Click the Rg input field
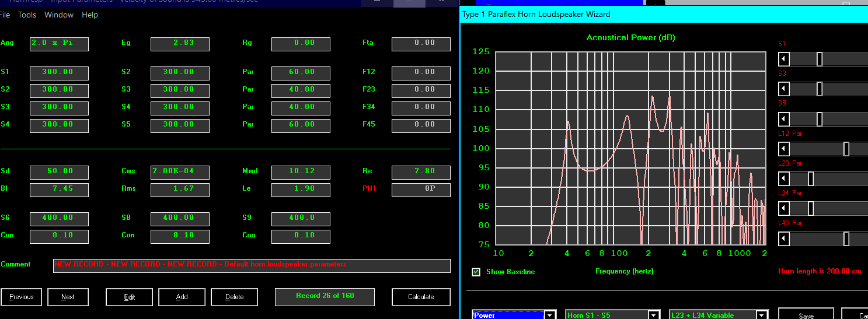The width and height of the screenshot is (868, 319). pyautogui.click(x=301, y=44)
